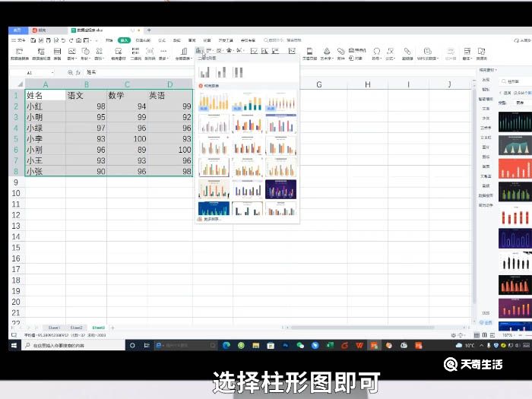
Task: Select the green Insert ribbon tab
Action: click(x=124, y=40)
